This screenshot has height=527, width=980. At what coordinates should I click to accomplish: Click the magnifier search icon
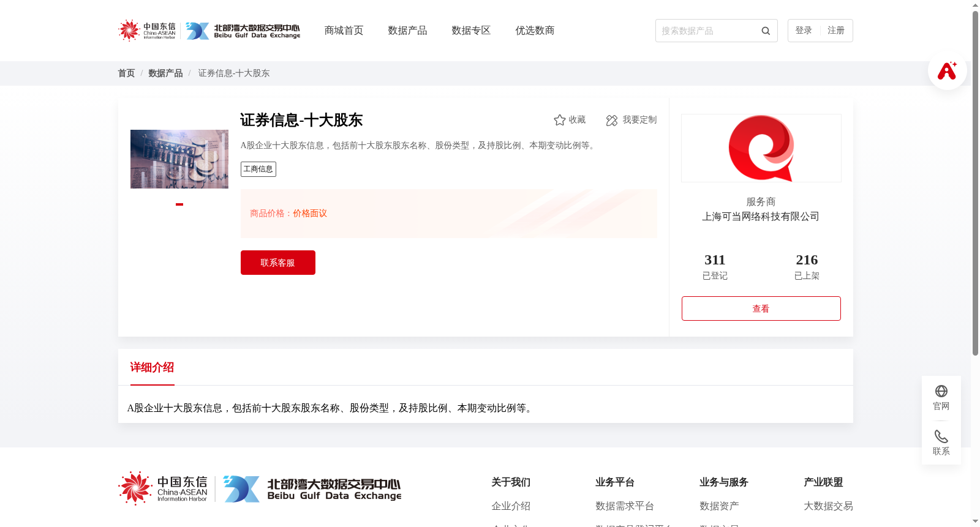(766, 31)
